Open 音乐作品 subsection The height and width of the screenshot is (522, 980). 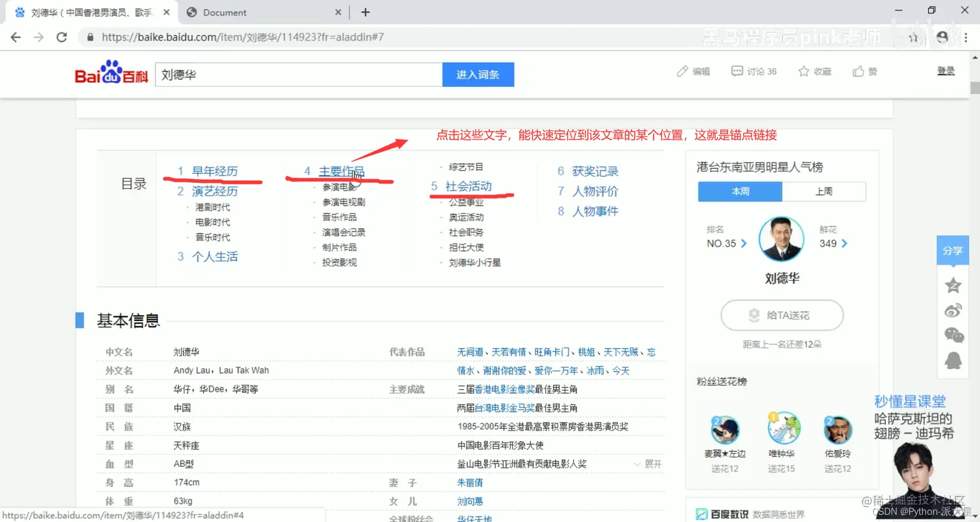pos(340,217)
